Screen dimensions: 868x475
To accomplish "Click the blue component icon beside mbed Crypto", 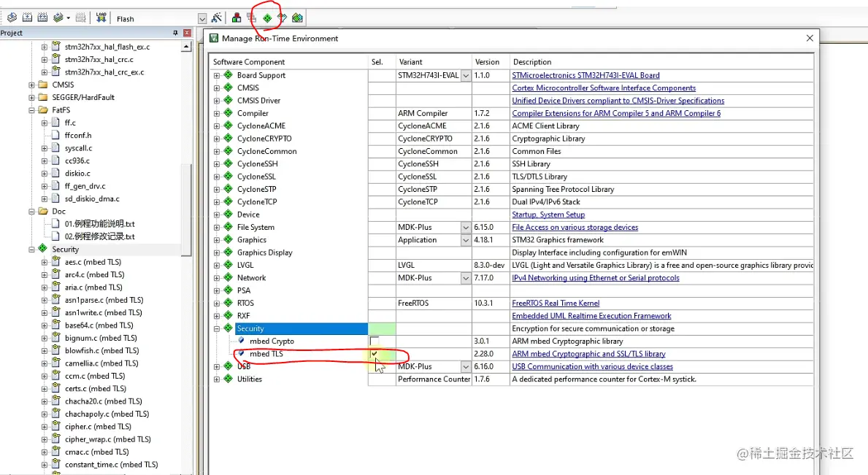I will click(242, 341).
